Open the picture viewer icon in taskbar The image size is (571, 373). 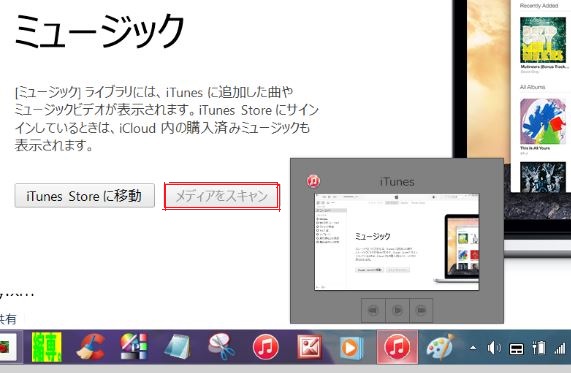309,347
